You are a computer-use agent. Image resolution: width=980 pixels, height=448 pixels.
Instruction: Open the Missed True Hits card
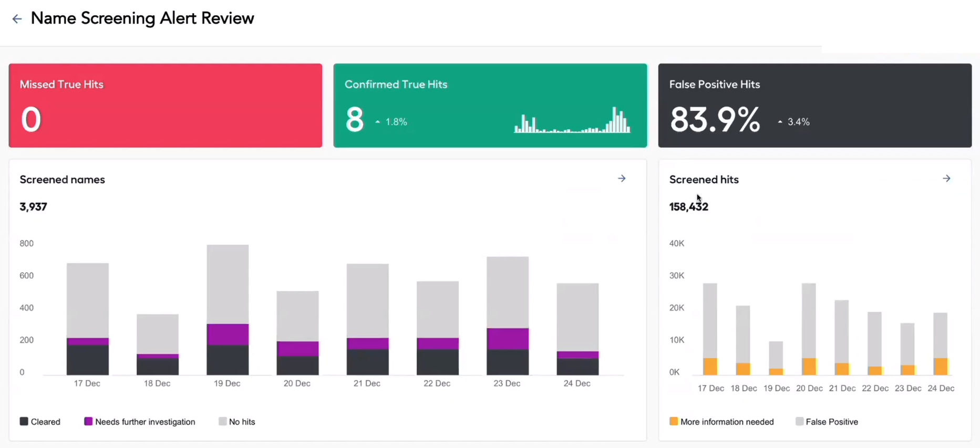(166, 106)
